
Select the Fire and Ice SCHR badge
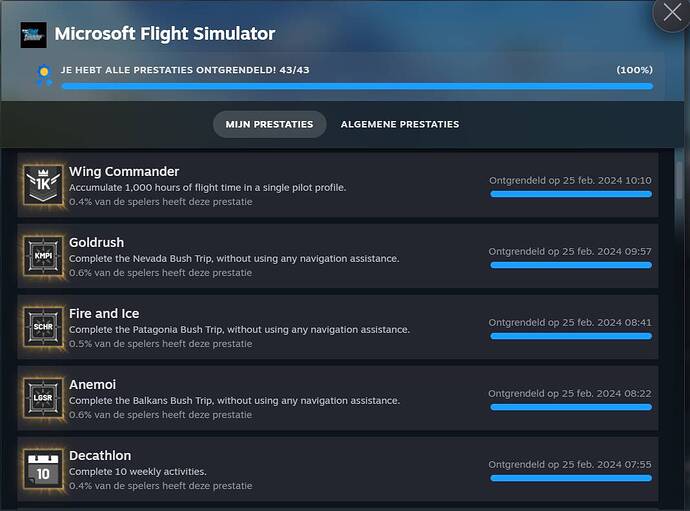[x=43, y=328]
